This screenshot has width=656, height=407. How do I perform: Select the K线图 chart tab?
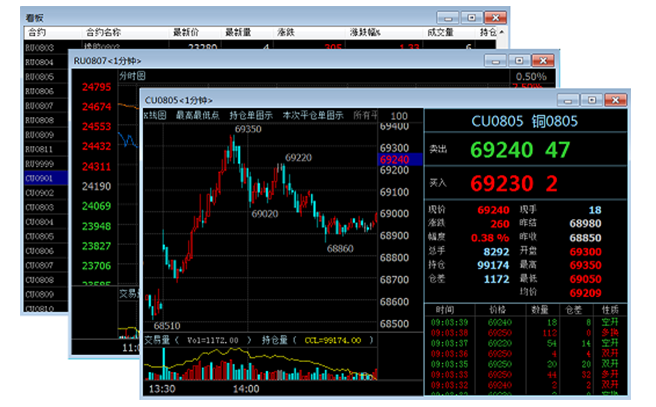click(156, 115)
